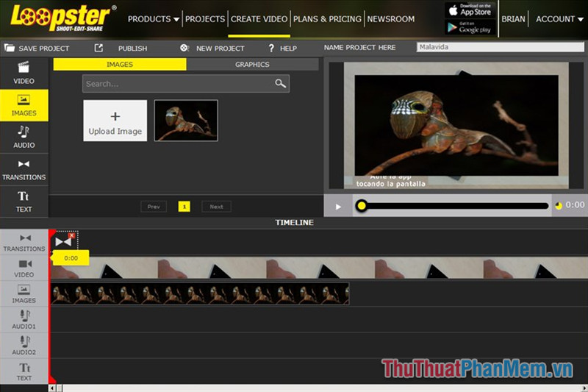Select the insect image thumbnail in library
Viewport: 588px width, 392px height.
coord(186,121)
